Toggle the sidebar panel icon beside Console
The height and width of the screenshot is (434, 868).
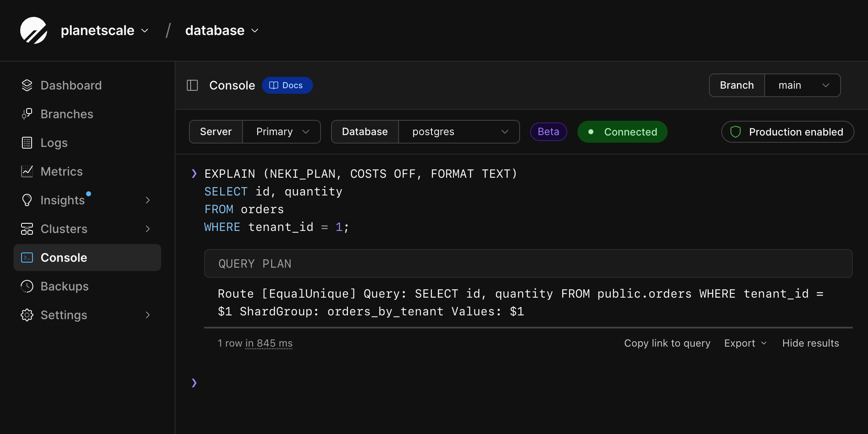click(192, 85)
